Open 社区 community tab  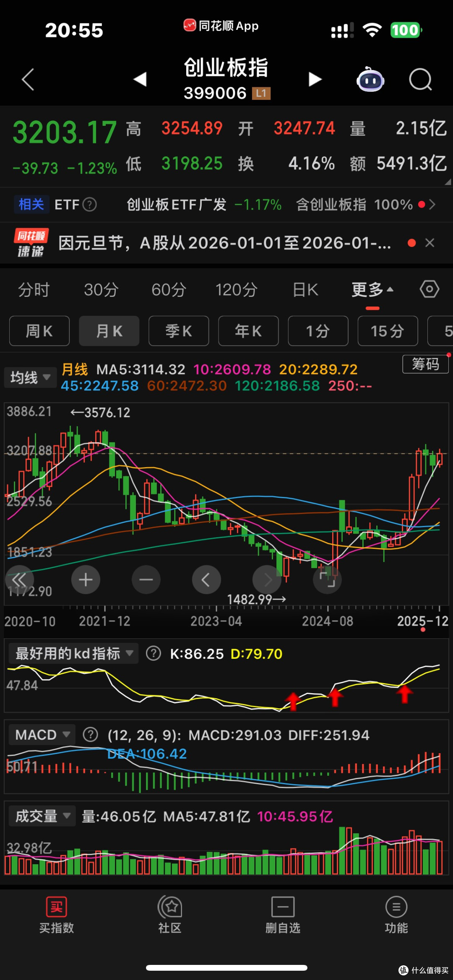pos(170,915)
